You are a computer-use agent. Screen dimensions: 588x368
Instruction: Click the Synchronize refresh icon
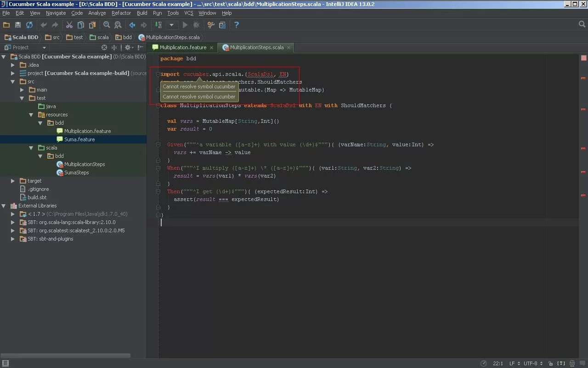(x=29, y=25)
